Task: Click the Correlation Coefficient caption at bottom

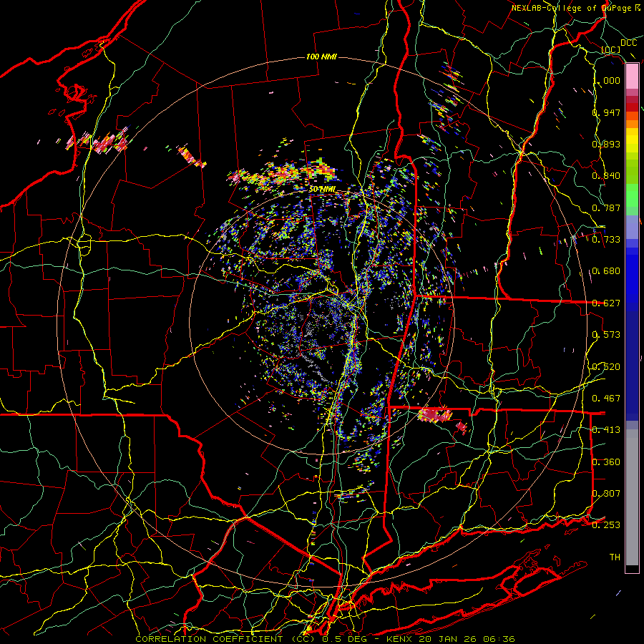Action: point(325,639)
